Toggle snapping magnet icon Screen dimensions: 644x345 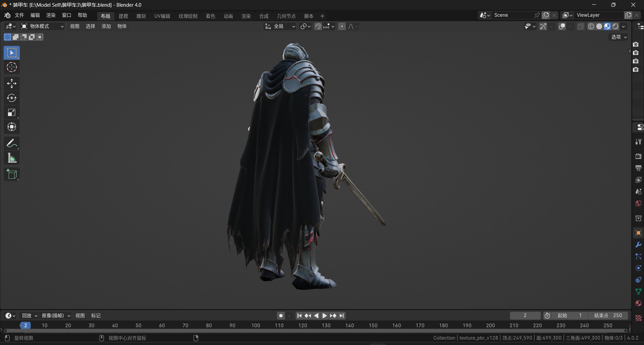pos(318,26)
